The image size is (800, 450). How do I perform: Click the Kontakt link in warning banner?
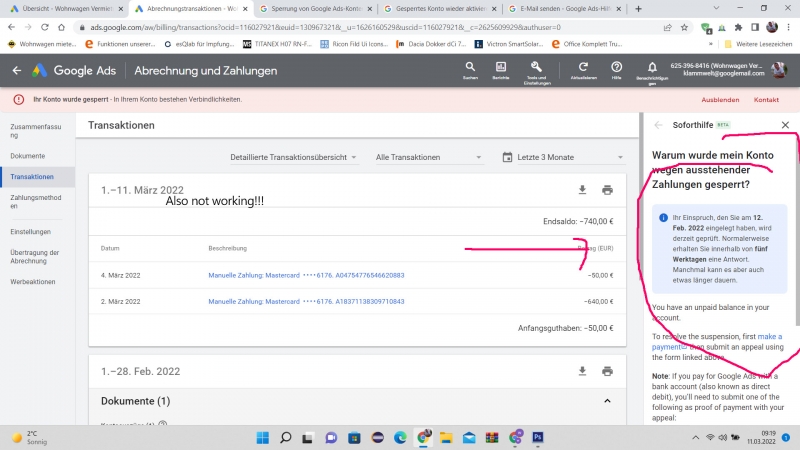click(766, 100)
